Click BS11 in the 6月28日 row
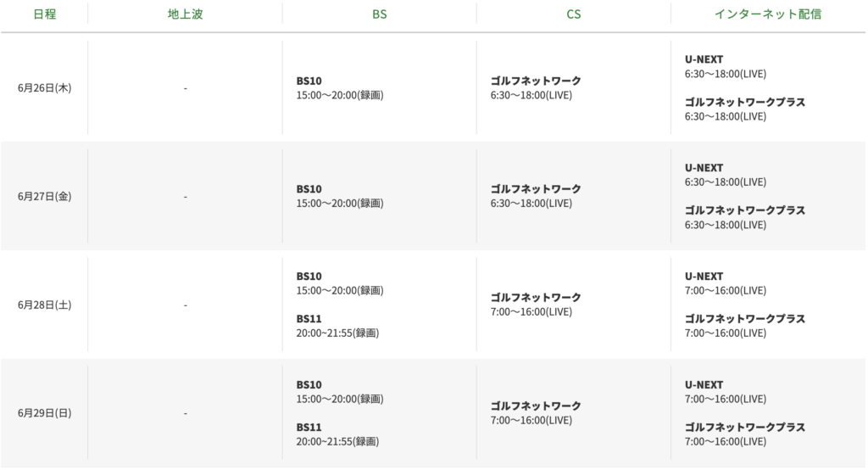 tap(309, 319)
